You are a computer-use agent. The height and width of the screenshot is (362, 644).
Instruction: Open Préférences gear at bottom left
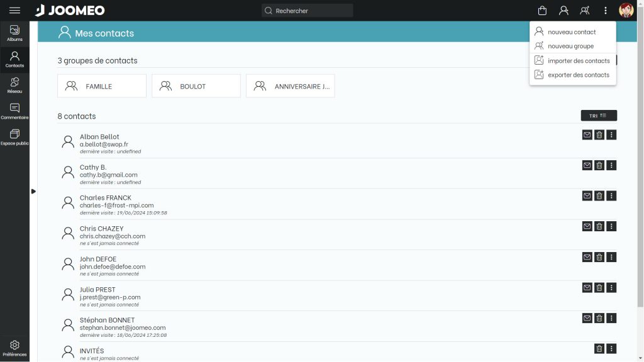click(x=14, y=348)
